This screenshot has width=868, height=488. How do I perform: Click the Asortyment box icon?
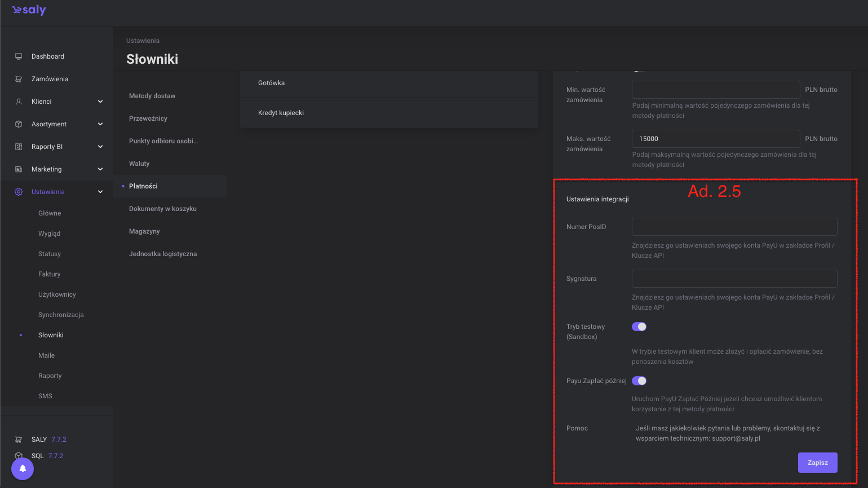click(19, 124)
